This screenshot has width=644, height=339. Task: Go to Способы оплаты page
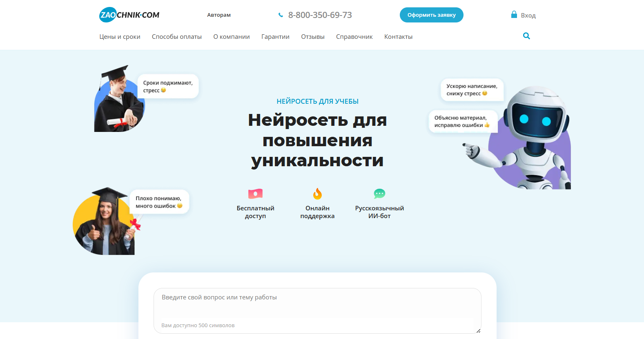coord(176,37)
